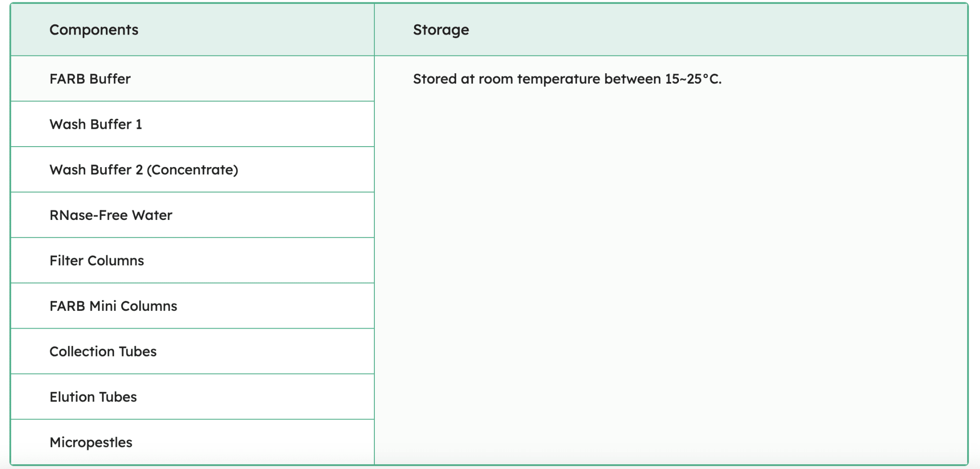Click the Components column header
This screenshot has height=469, width=980.
tap(94, 30)
